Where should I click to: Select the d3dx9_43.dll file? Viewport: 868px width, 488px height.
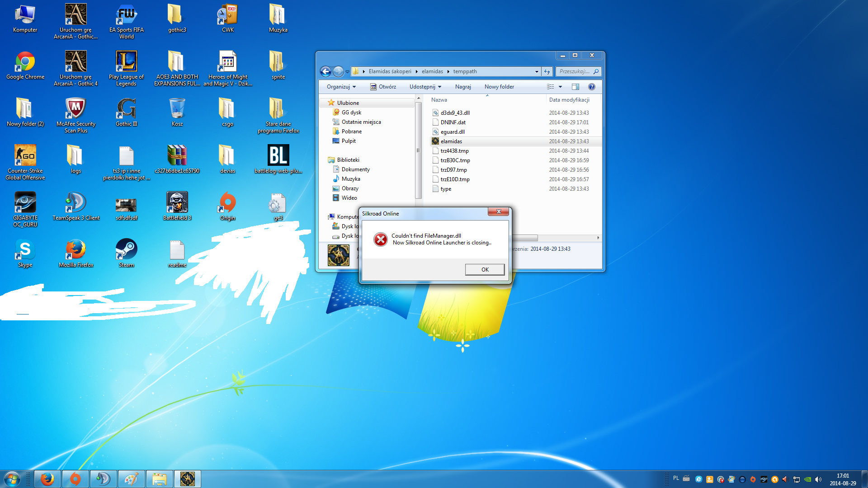515,113
